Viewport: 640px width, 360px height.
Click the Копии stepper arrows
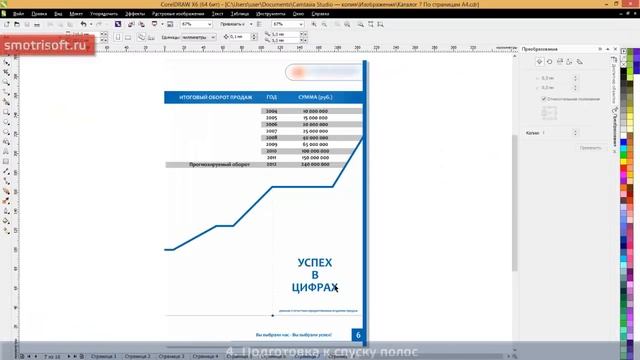pos(576,133)
